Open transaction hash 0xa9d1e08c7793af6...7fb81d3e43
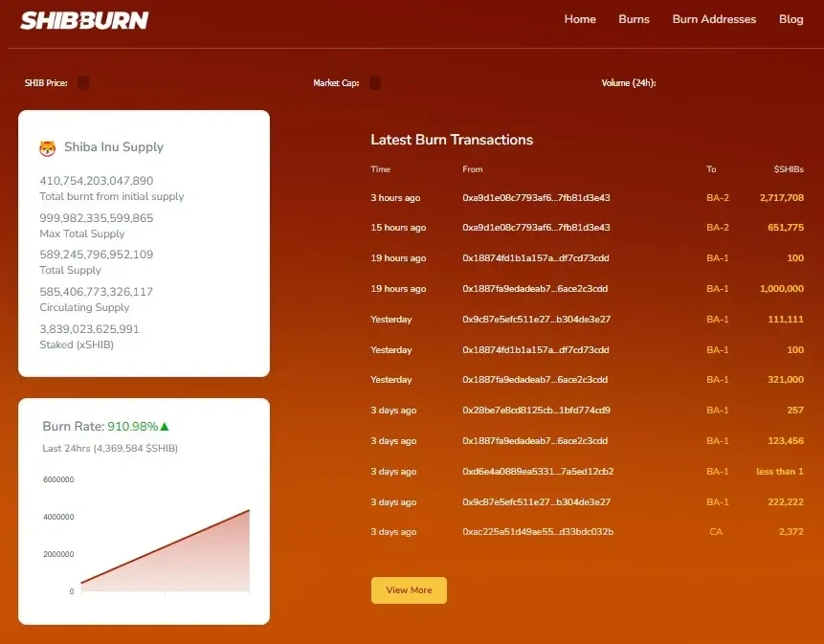The height and width of the screenshot is (644, 824). pyautogui.click(x=537, y=197)
